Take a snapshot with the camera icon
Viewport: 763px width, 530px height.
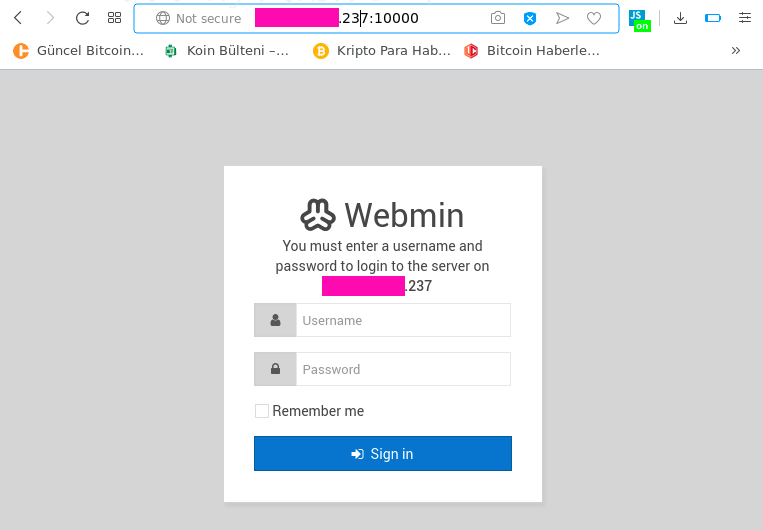tap(498, 18)
